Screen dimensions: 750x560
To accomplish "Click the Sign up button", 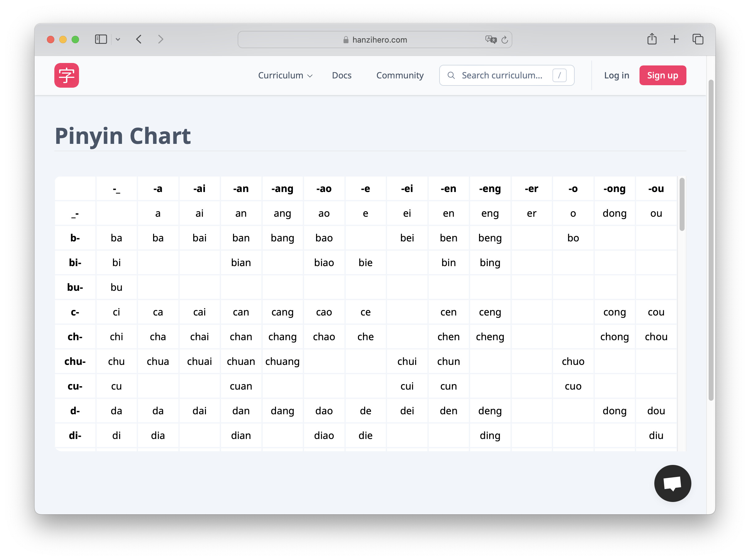I will pyautogui.click(x=663, y=75).
